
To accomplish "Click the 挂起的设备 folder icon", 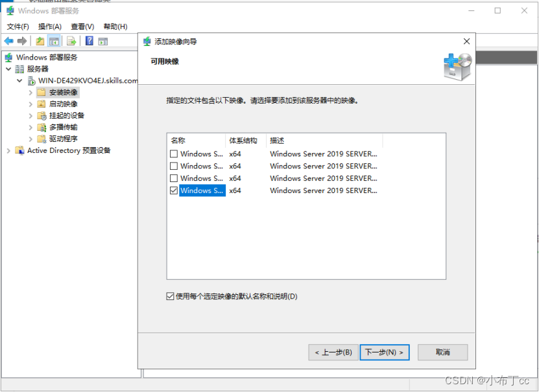I will (x=42, y=116).
